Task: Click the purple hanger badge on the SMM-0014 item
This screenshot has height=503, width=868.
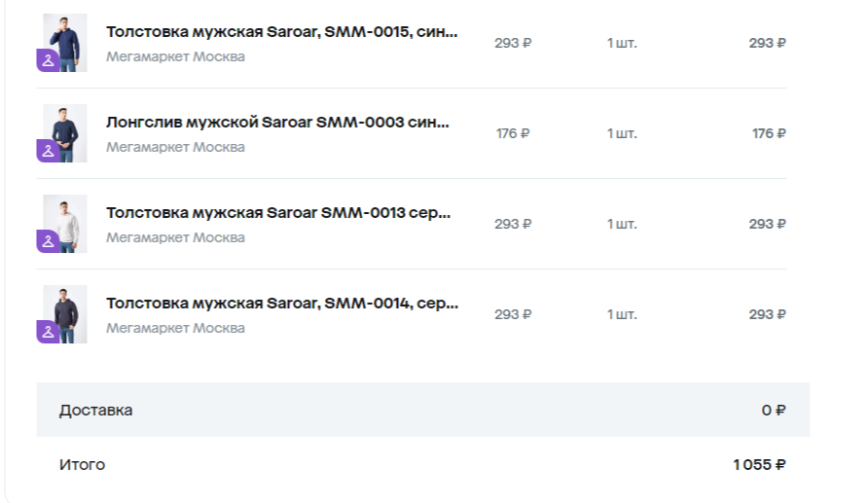Action: pyautogui.click(x=47, y=332)
